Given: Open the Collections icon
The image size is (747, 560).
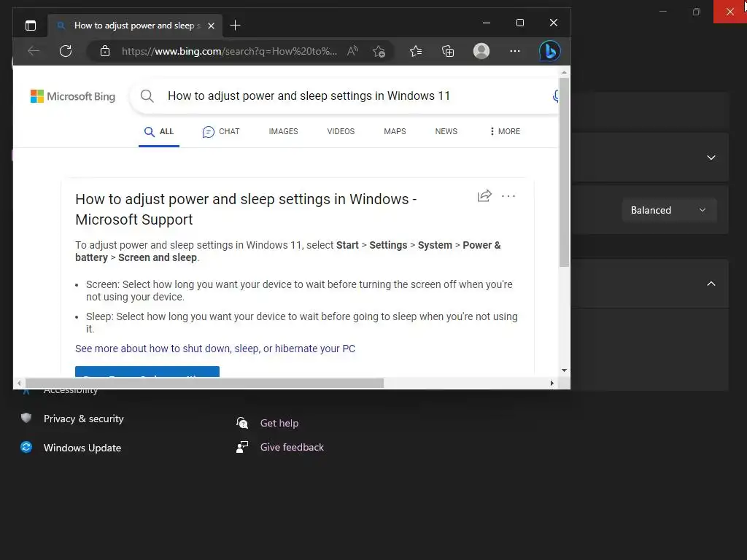Looking at the screenshot, I should [x=448, y=51].
